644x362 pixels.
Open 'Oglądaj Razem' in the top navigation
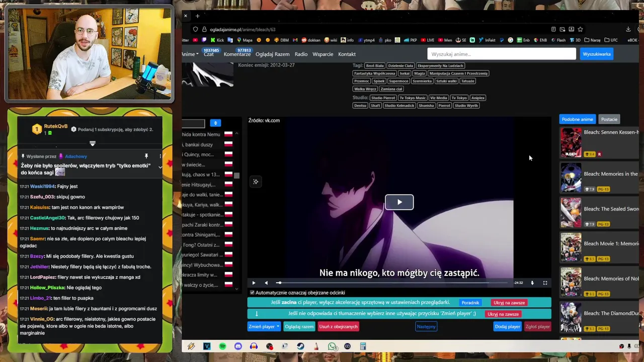point(272,54)
